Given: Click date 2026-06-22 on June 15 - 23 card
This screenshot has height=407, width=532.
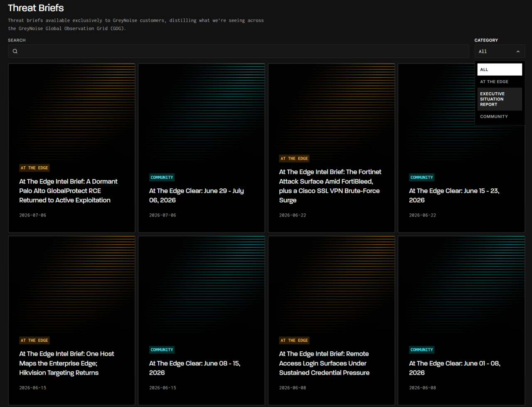Looking at the screenshot, I should 423,215.
